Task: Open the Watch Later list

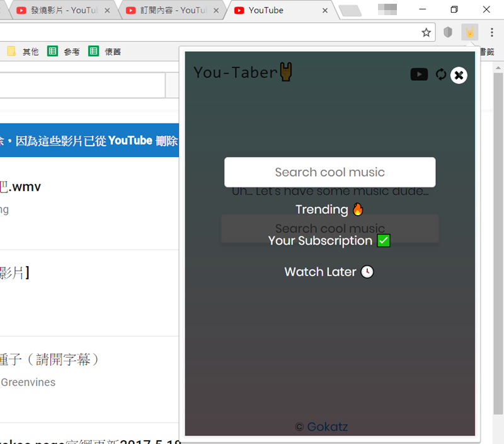Action: coord(329,272)
